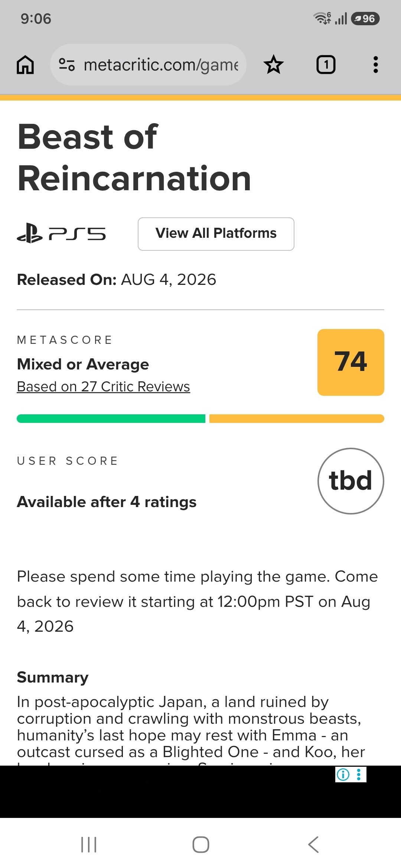This screenshot has height=868, width=401.
Task: Open site settings icon in address bar
Action: (67, 65)
